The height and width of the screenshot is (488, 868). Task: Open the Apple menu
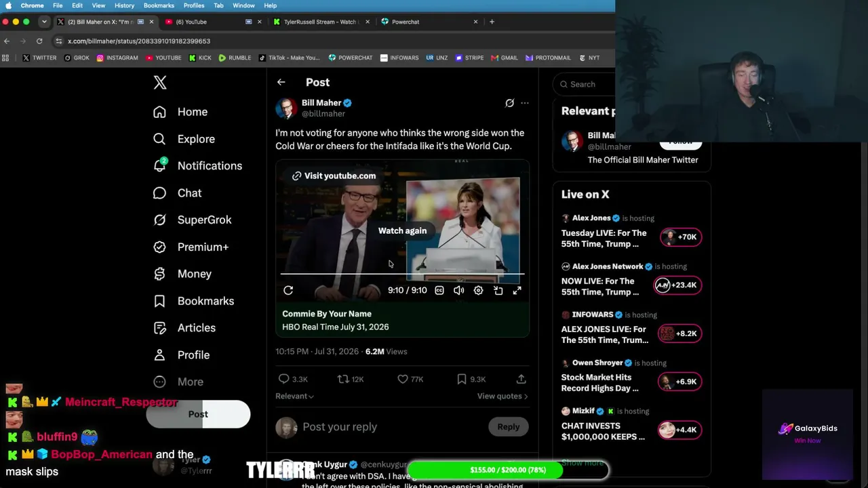pyautogui.click(x=8, y=5)
